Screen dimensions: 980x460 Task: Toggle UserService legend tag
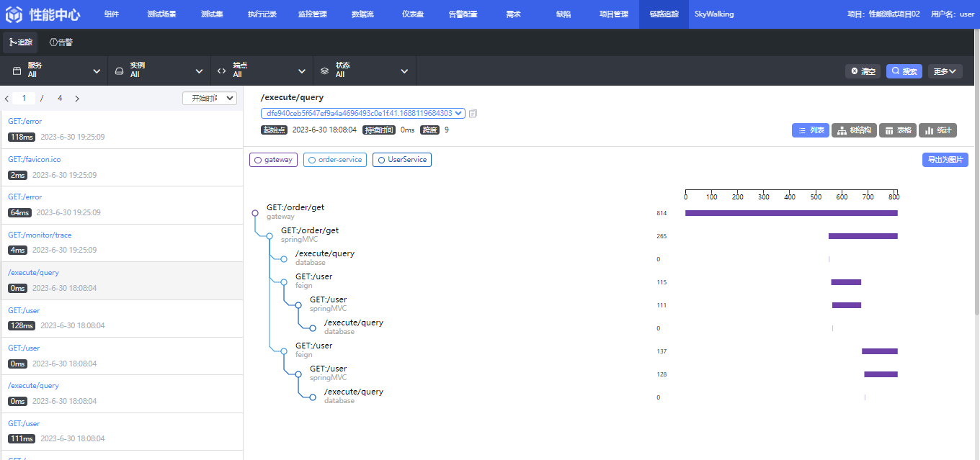(x=402, y=160)
